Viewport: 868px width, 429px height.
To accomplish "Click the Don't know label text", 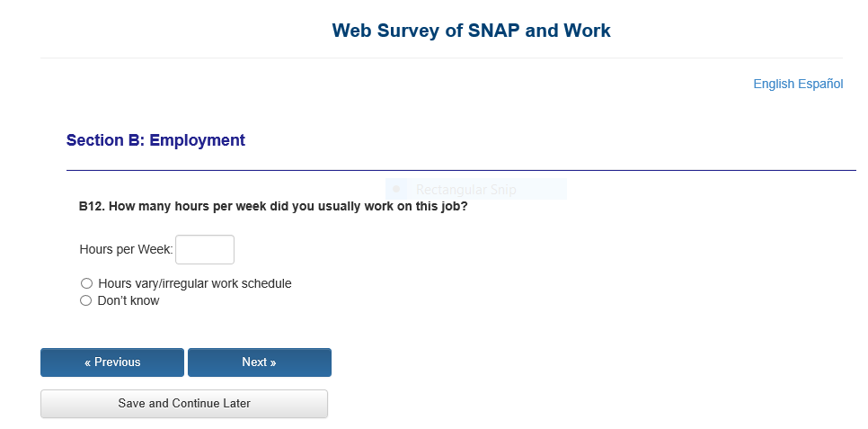I will [x=128, y=300].
